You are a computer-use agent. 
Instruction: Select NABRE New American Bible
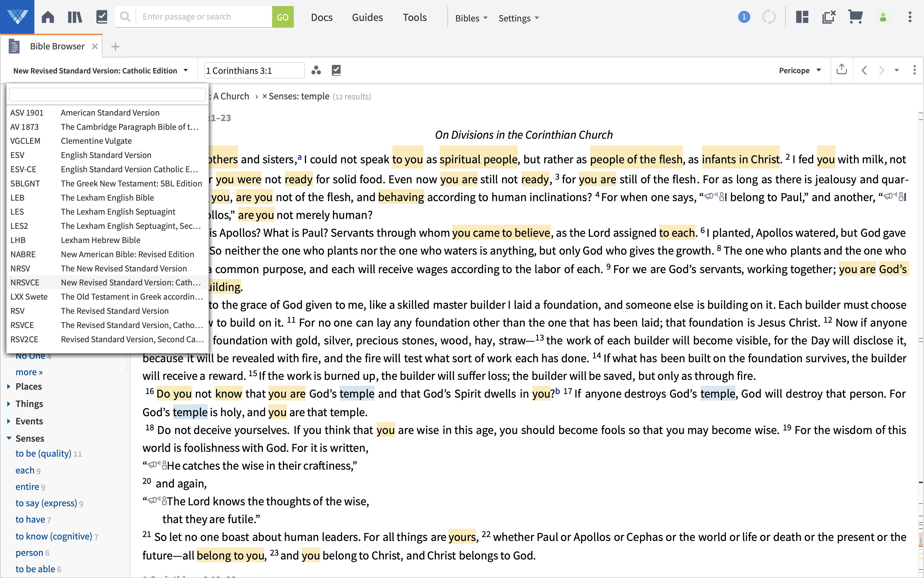pyautogui.click(x=107, y=254)
